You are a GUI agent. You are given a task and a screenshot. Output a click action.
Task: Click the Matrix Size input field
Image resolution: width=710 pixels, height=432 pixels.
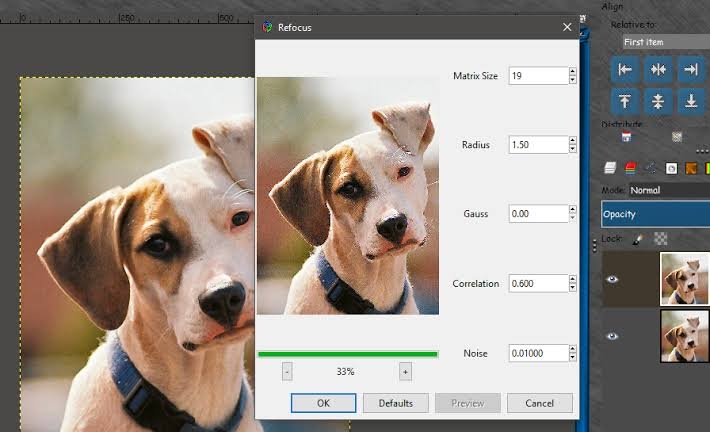(538, 76)
